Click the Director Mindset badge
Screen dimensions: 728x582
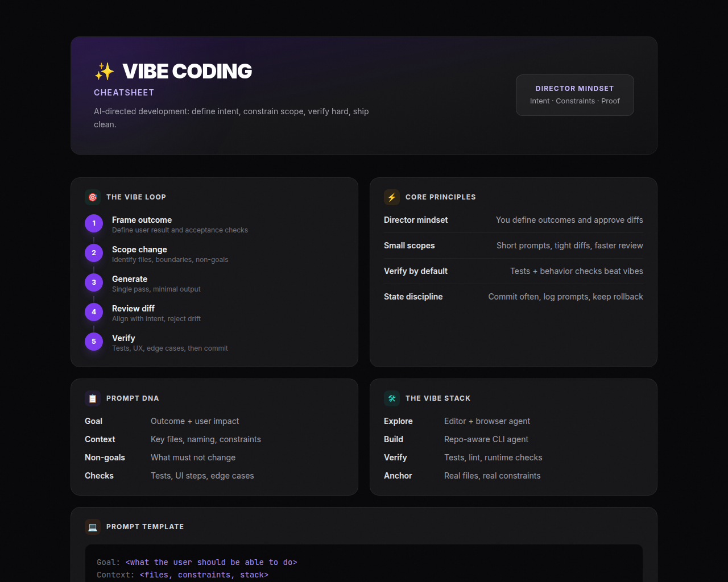pyautogui.click(x=574, y=95)
